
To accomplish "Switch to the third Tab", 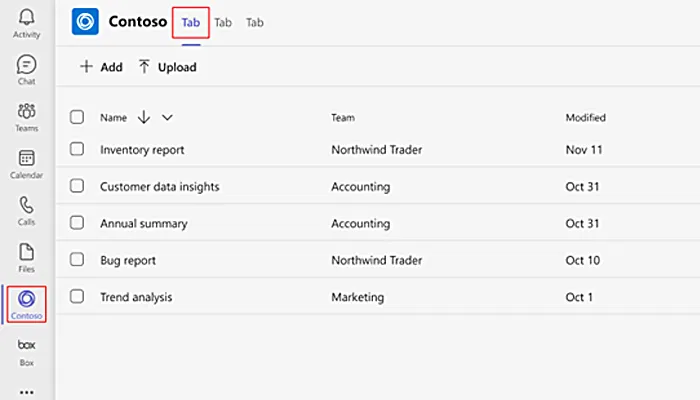I will tap(255, 22).
